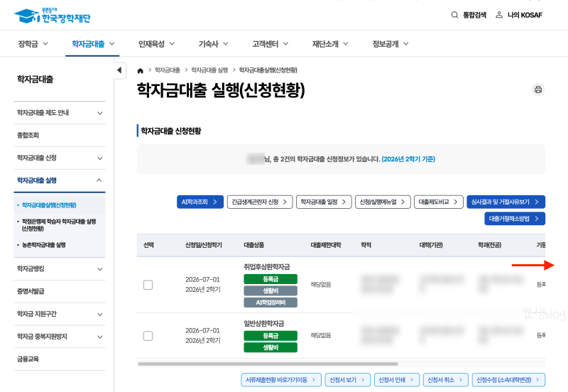The image size is (568, 392).
Task: Click the AI학업장려비 badge
Action: (x=271, y=302)
